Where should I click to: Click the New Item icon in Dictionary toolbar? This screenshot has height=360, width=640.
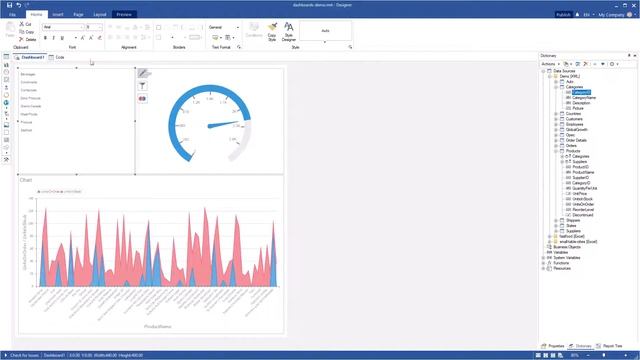567,64
